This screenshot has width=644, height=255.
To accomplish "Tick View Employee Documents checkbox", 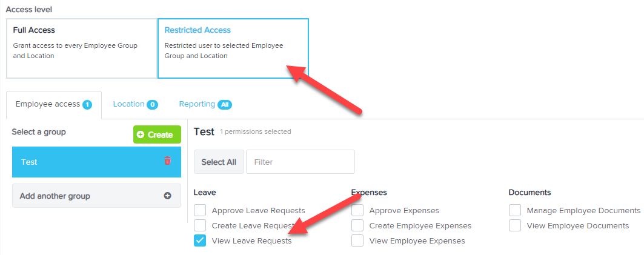I will click(x=515, y=225).
